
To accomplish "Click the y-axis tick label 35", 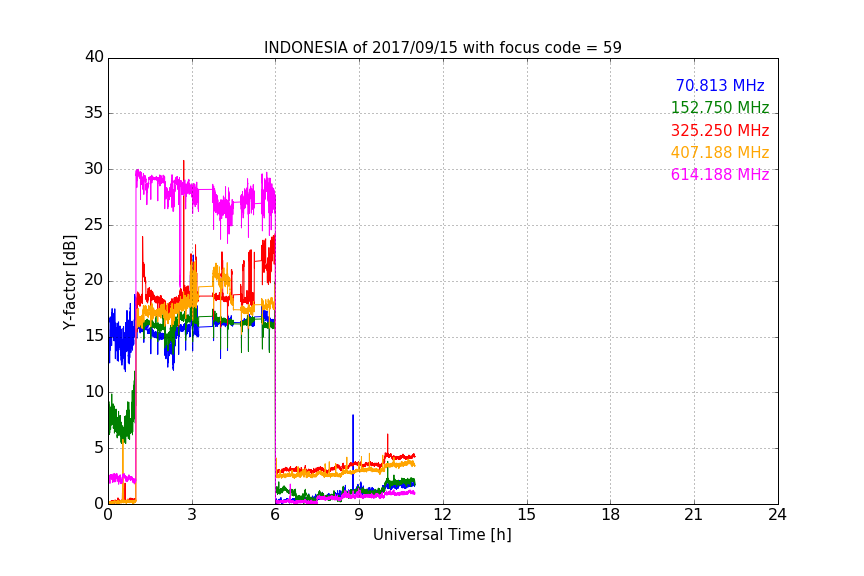I will coord(94,113).
